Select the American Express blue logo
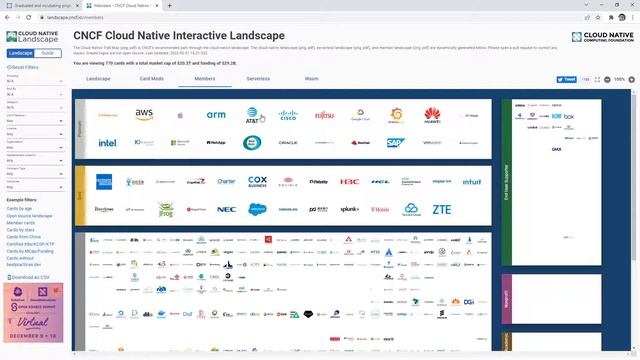Screen dimensions: 640x360 coord(104,182)
